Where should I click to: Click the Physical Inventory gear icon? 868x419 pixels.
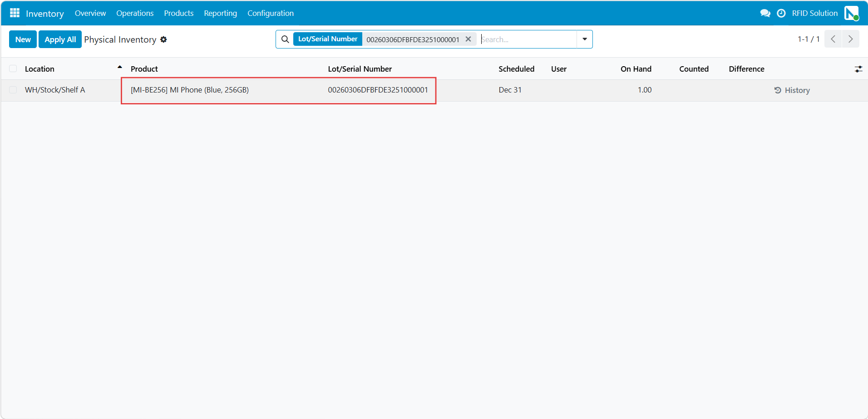coord(163,39)
